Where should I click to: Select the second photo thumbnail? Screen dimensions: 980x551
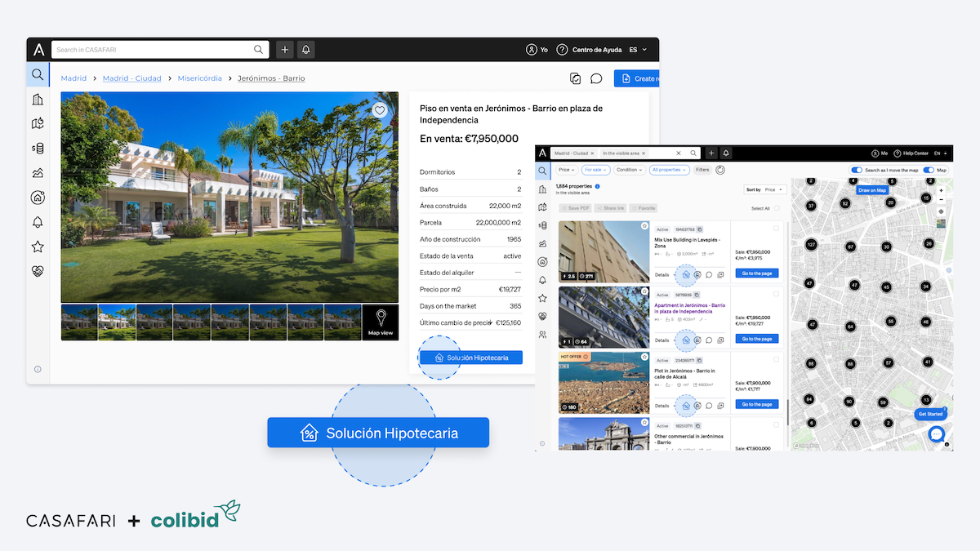pyautogui.click(x=117, y=323)
